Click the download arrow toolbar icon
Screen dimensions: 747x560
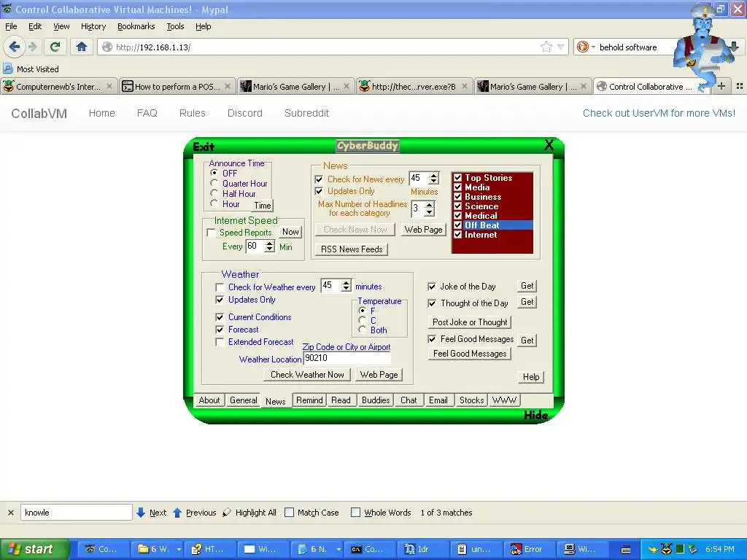(734, 47)
